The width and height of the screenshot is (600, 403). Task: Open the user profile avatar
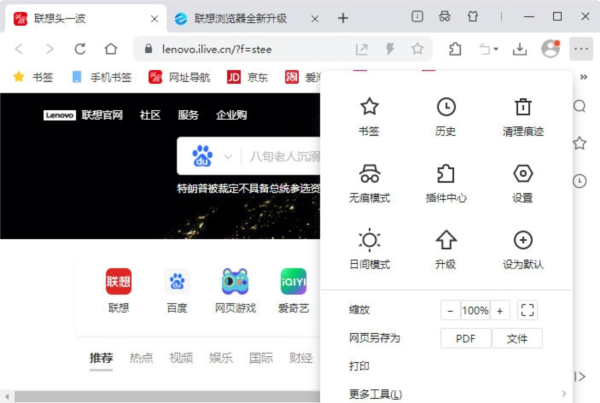[551, 49]
